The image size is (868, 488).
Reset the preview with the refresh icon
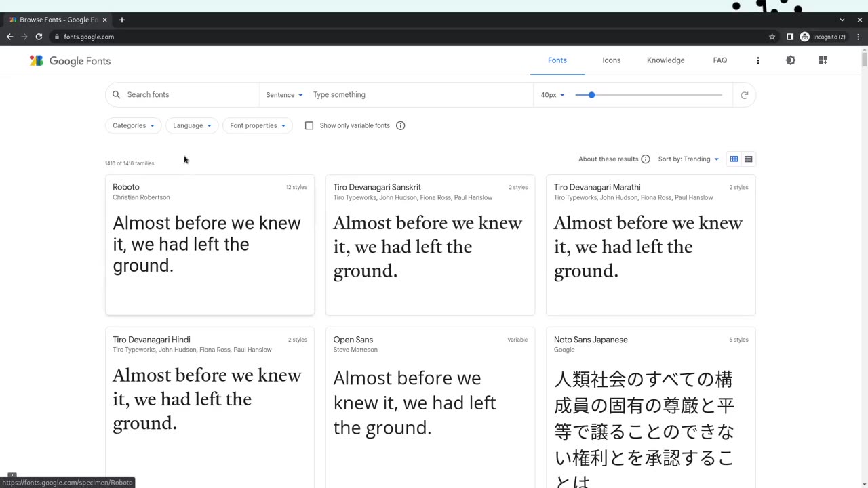[744, 95]
